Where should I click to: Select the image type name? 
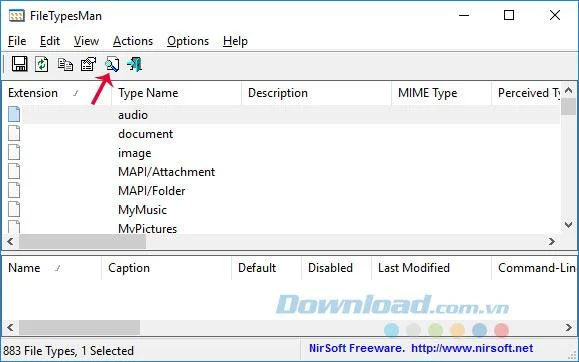(135, 153)
